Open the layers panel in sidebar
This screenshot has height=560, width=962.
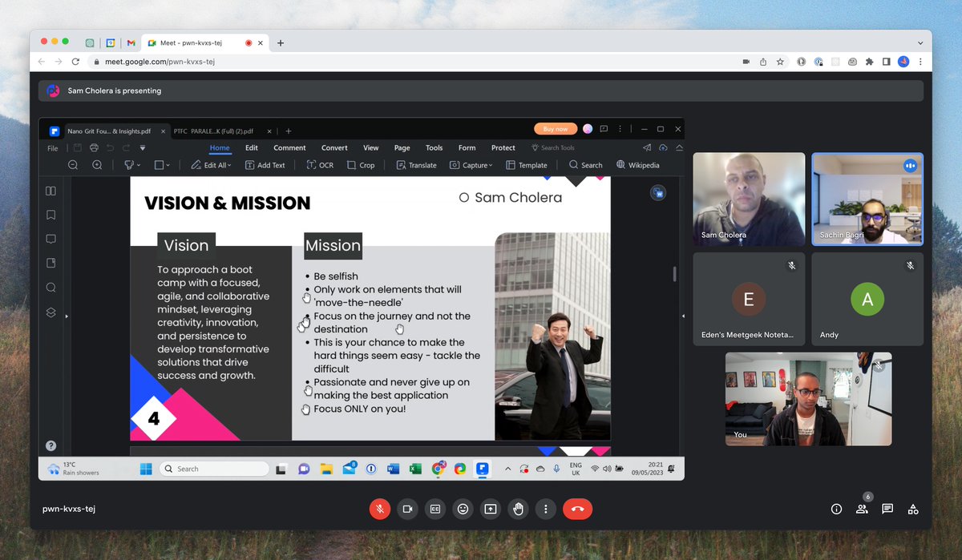(x=51, y=312)
